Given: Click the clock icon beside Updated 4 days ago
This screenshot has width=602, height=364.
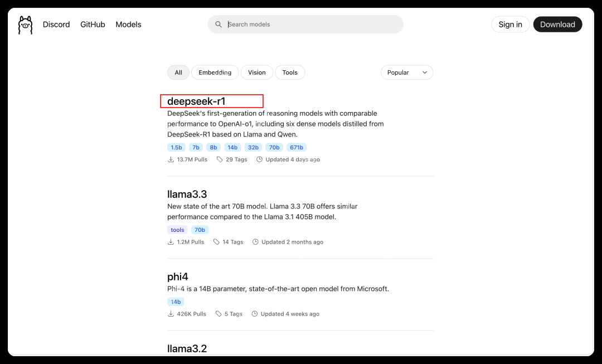Looking at the screenshot, I should coord(260,159).
